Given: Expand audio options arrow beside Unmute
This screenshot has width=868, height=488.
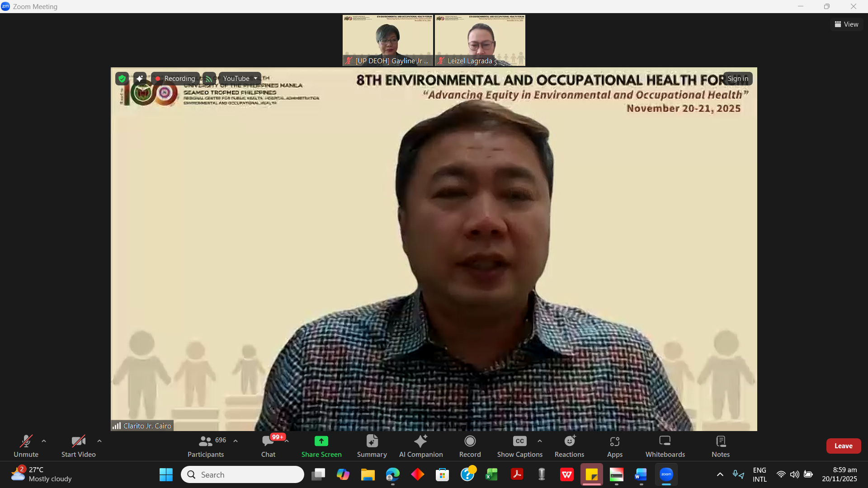Looking at the screenshot, I should (x=44, y=441).
